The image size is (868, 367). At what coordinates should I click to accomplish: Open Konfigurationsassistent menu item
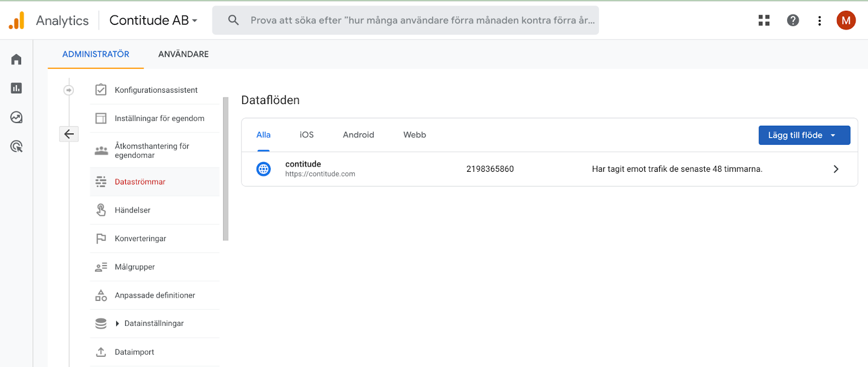[155, 90]
